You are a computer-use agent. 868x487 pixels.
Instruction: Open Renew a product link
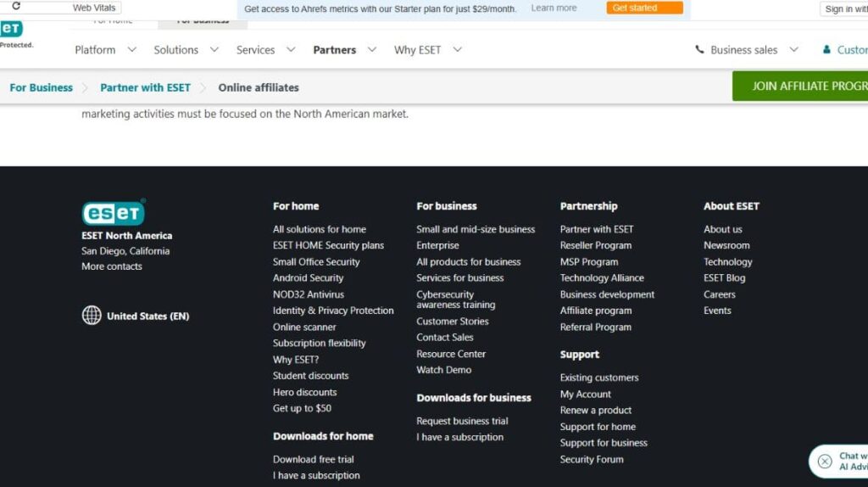coord(596,410)
